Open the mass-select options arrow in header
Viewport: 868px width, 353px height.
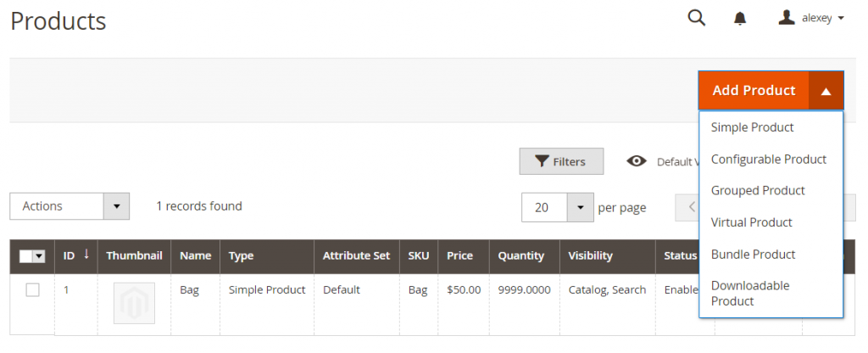(x=39, y=256)
